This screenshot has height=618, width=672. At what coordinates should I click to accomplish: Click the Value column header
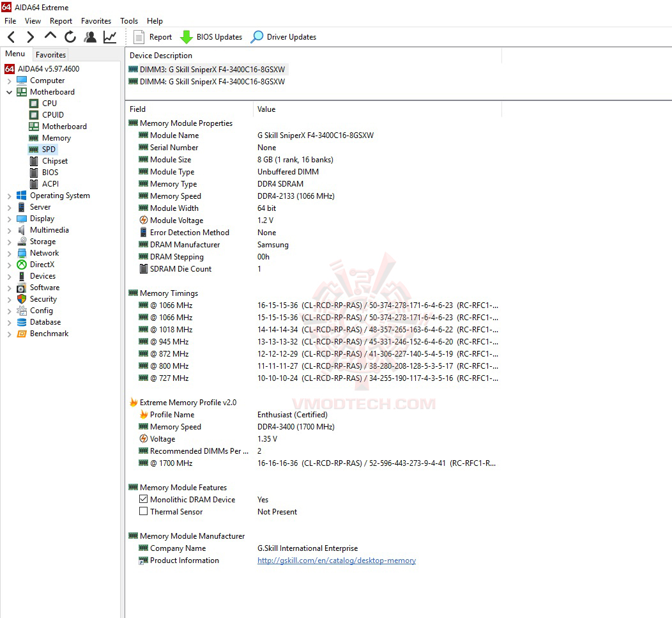point(377,109)
